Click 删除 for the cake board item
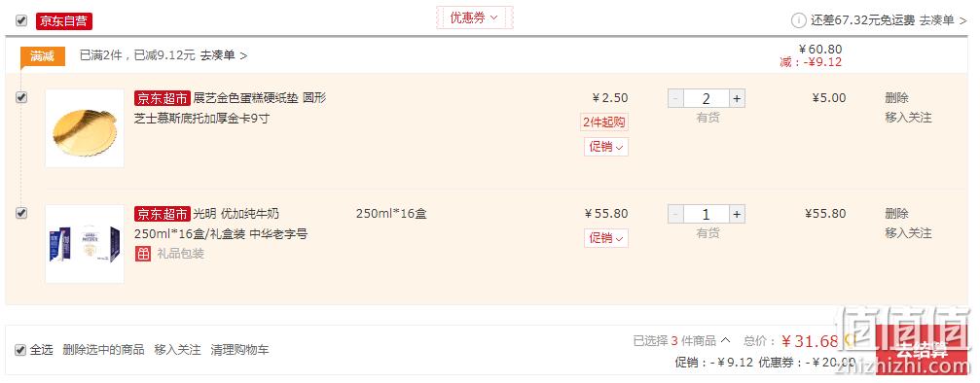This screenshot has width=980, height=383. (897, 98)
